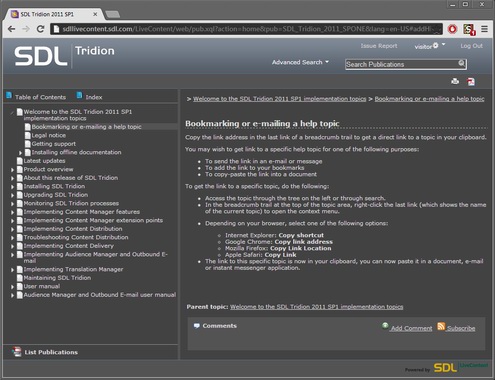This screenshot has width=495, height=380.
Task: Click the visitor settings gear icon
Action: (x=436, y=45)
